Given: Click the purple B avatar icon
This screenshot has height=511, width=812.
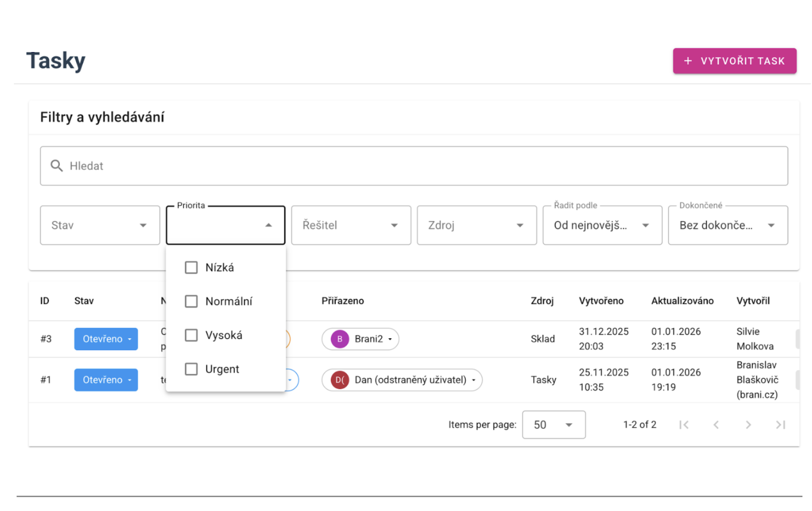Looking at the screenshot, I should (339, 339).
